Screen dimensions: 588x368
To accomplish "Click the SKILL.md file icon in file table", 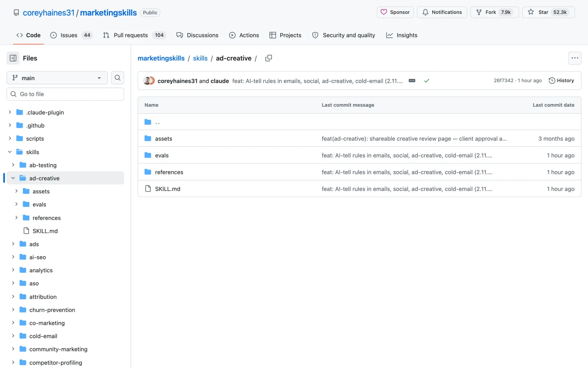I will (x=148, y=189).
